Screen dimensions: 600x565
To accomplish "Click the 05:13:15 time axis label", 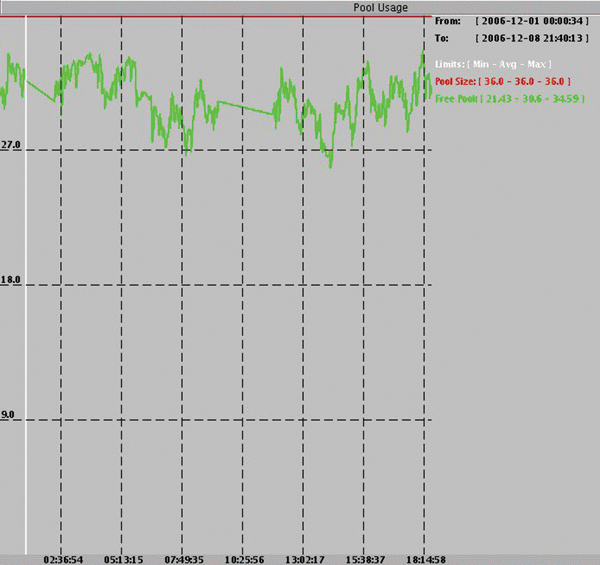I will point(123,558).
